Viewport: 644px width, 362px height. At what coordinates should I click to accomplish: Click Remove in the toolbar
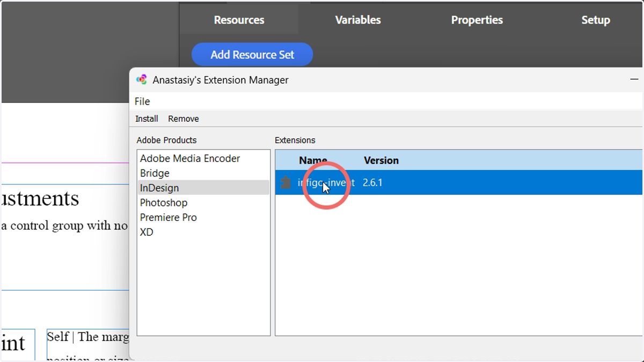(184, 119)
